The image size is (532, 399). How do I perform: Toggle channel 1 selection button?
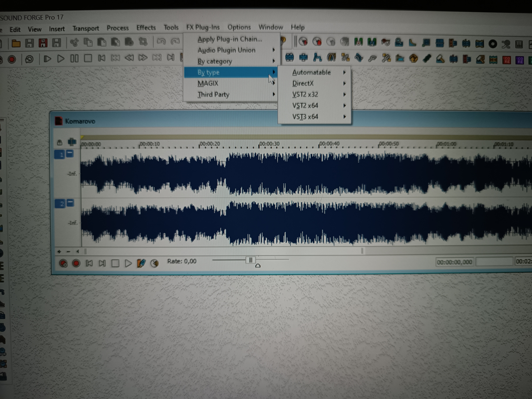pyautogui.click(x=59, y=154)
